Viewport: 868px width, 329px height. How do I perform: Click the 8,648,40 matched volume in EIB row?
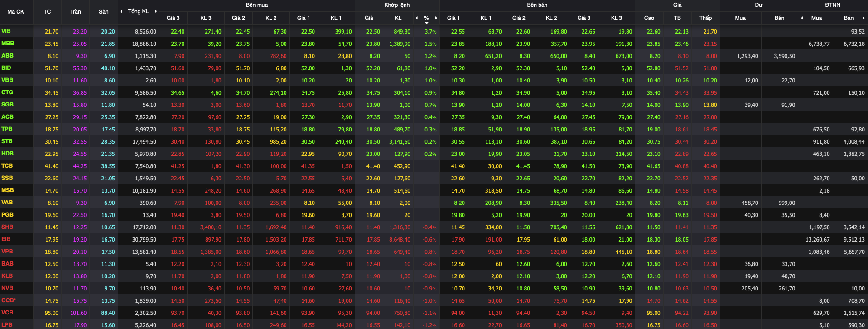coord(400,240)
